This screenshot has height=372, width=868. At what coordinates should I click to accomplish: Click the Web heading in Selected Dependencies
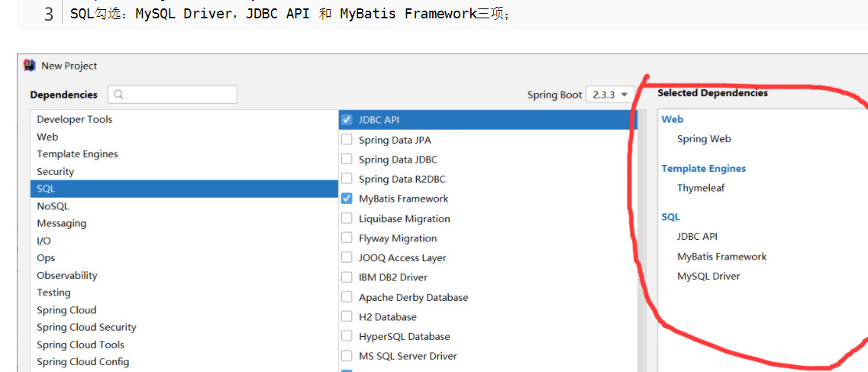tap(672, 119)
